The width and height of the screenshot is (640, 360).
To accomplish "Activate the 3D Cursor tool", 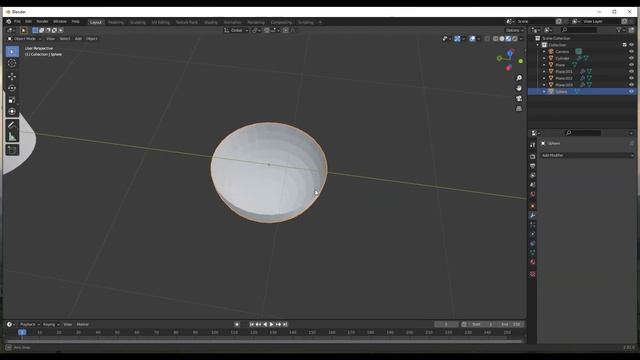I will pos(12,63).
